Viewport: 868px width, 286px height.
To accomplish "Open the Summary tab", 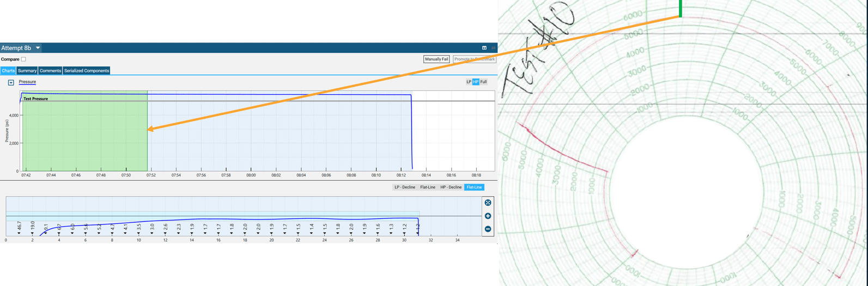I will (x=27, y=71).
